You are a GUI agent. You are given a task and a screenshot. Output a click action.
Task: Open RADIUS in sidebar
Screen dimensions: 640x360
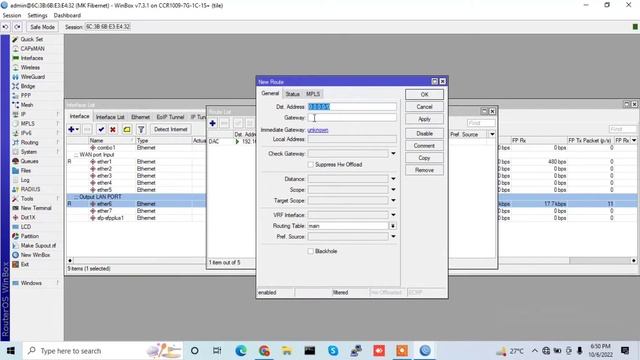(30, 189)
